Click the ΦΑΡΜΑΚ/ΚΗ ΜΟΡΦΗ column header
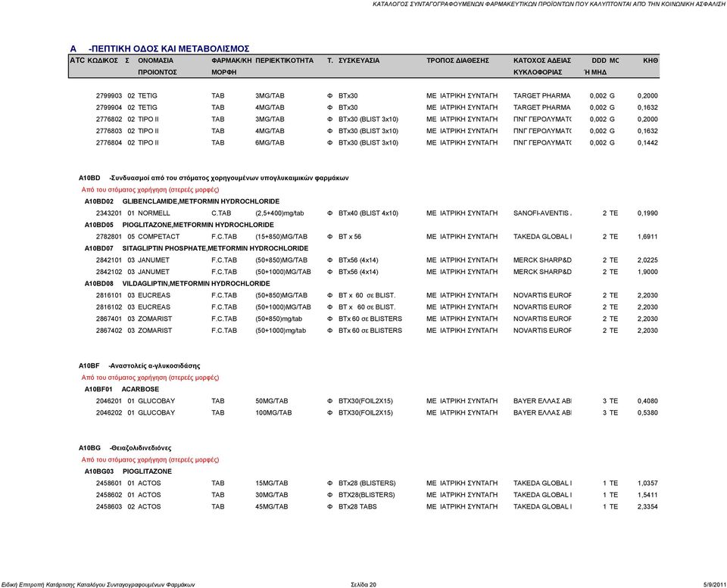Image resolution: width=727 pixels, height=588 pixels. 232,67
